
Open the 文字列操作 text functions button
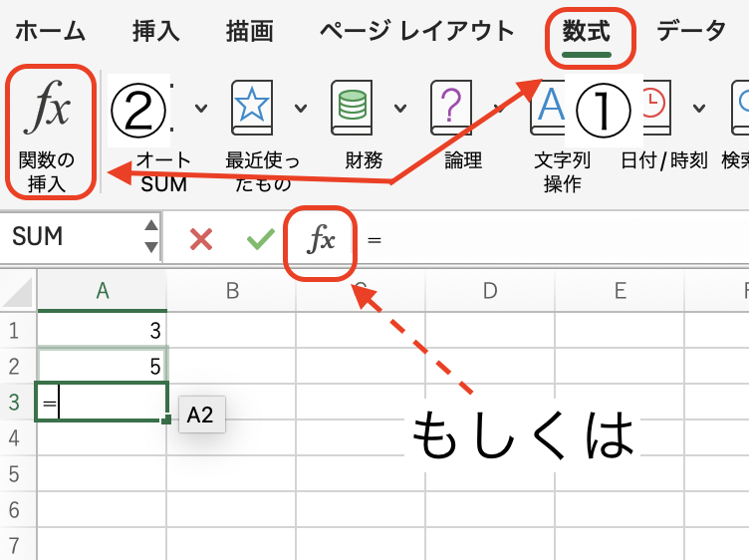pyautogui.click(x=562, y=137)
